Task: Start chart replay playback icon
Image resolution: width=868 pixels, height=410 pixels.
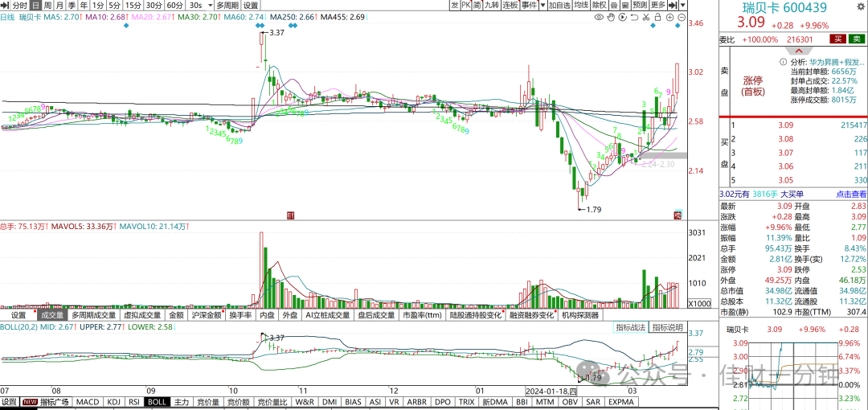Action: [x=622, y=18]
